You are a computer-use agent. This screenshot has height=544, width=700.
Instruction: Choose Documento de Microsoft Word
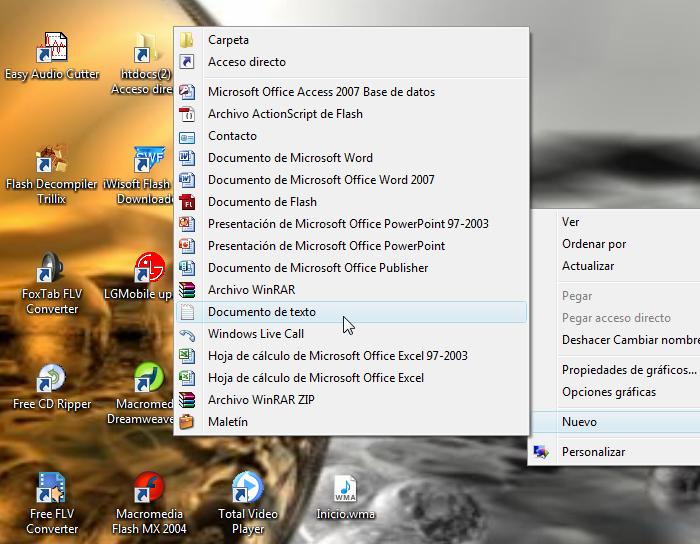351,158
